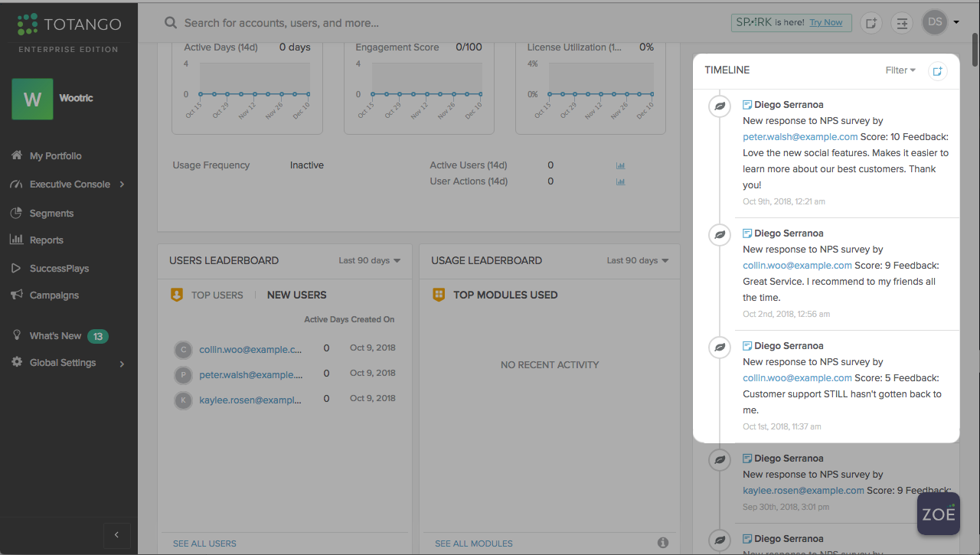Click SEE ALL MODULES link
This screenshot has height=555, width=980.
pos(474,544)
